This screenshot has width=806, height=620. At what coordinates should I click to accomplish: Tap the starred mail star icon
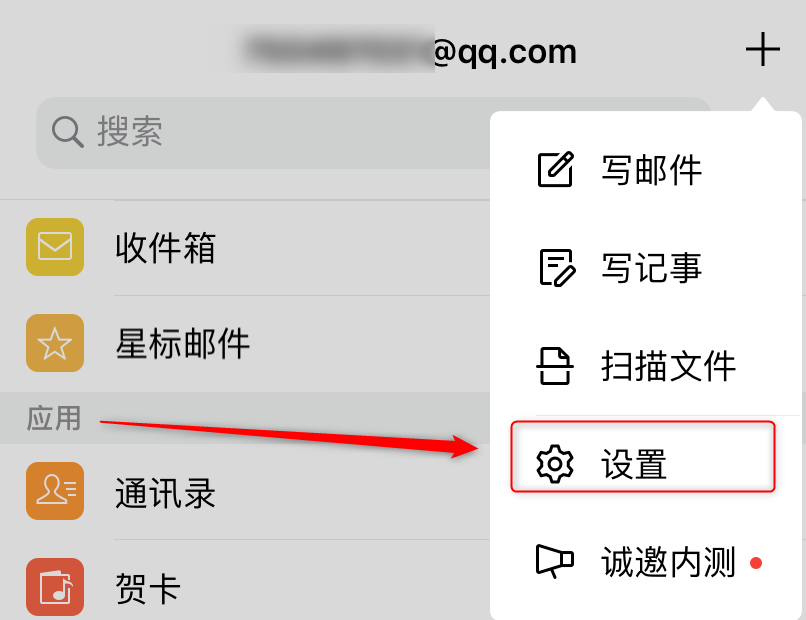click(x=55, y=343)
